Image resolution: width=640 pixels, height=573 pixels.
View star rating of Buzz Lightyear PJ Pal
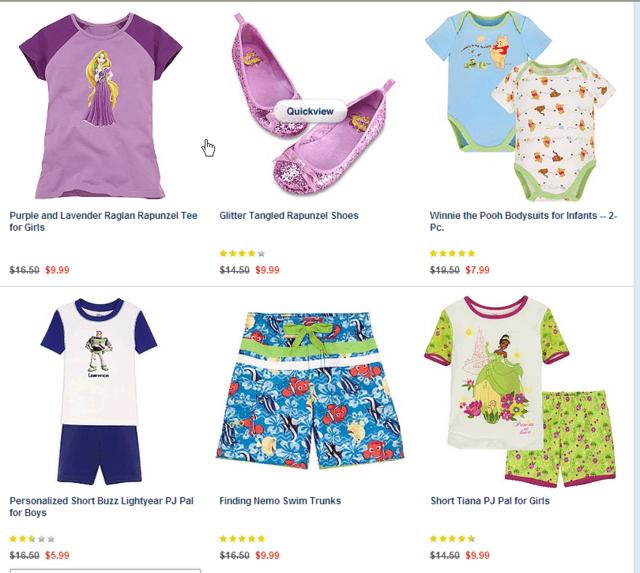(x=32, y=539)
